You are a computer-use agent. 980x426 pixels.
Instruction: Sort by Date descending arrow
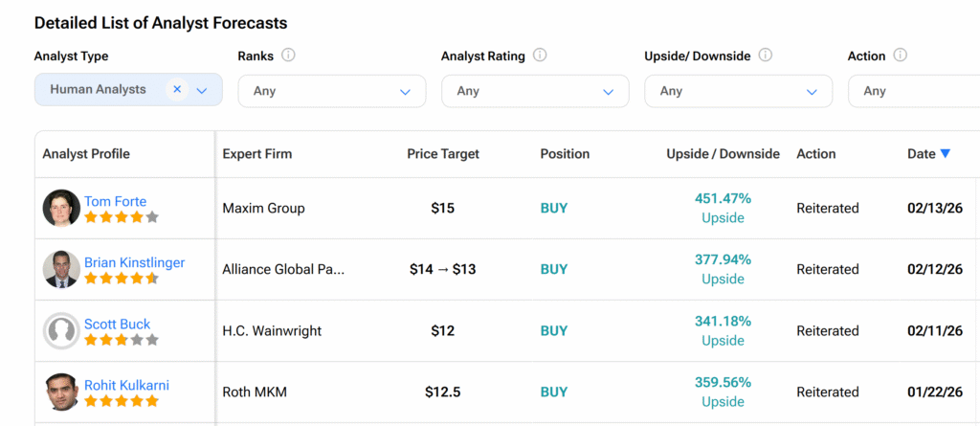pyautogui.click(x=946, y=154)
